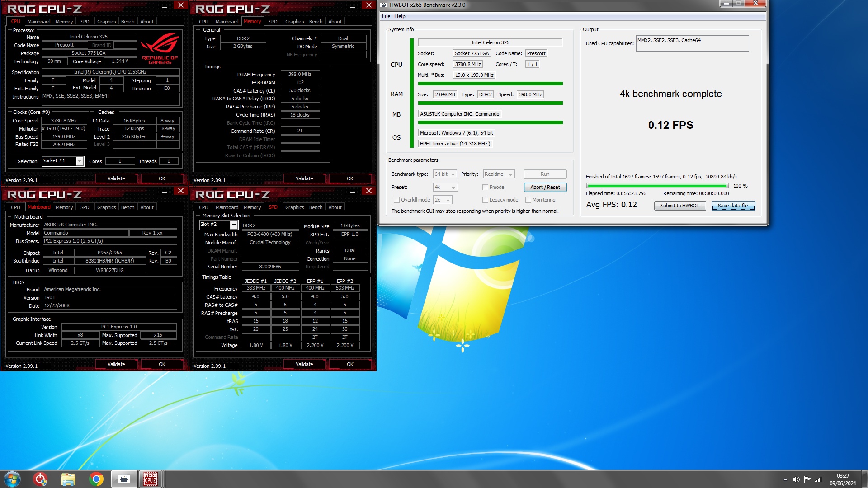Click the benchmark 100% progress bar
Viewport: 868px width, 488px height.
coord(657,186)
